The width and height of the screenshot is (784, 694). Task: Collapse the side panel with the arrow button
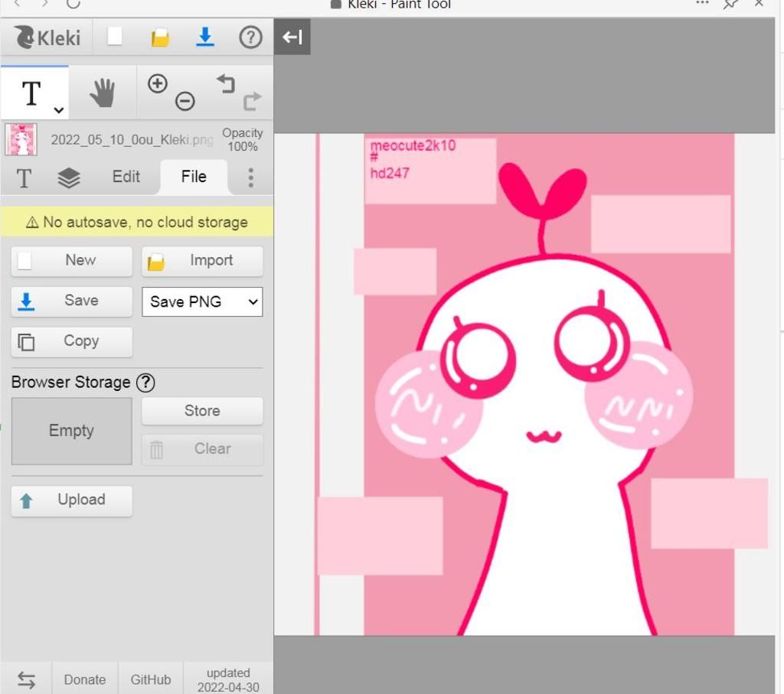[x=292, y=37]
